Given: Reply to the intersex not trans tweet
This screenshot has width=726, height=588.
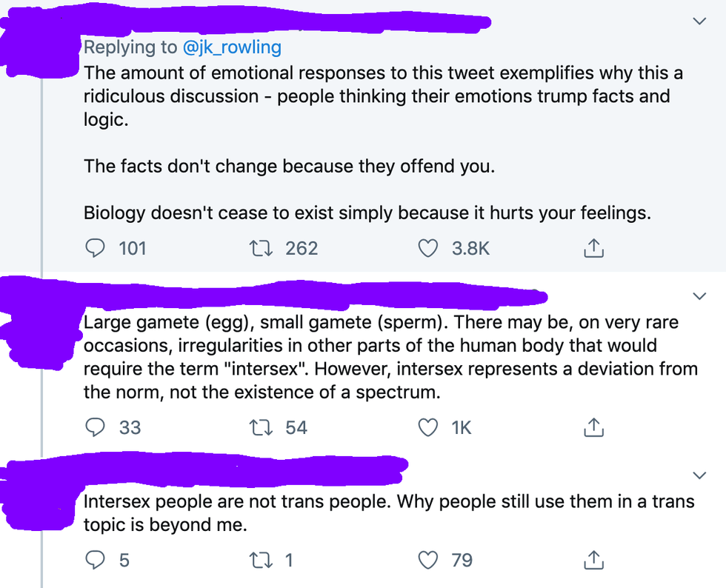Looking at the screenshot, I should pos(96,560).
